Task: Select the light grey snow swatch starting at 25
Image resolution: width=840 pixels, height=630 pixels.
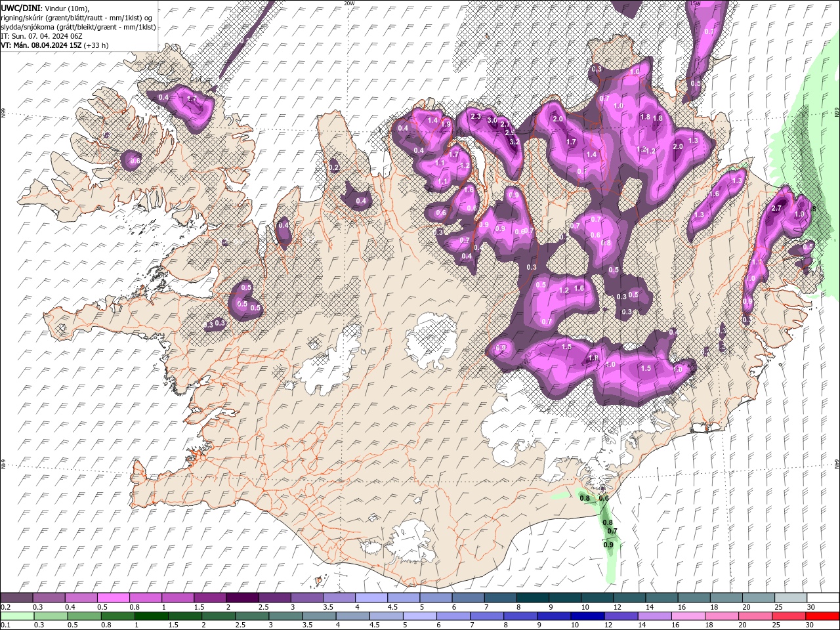Action: 791,597
